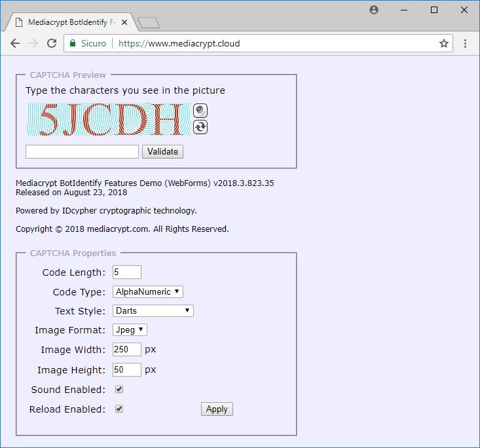Click the copyright 2018 mediacrypt.com text
This screenshot has width=480, height=448.
click(122, 229)
